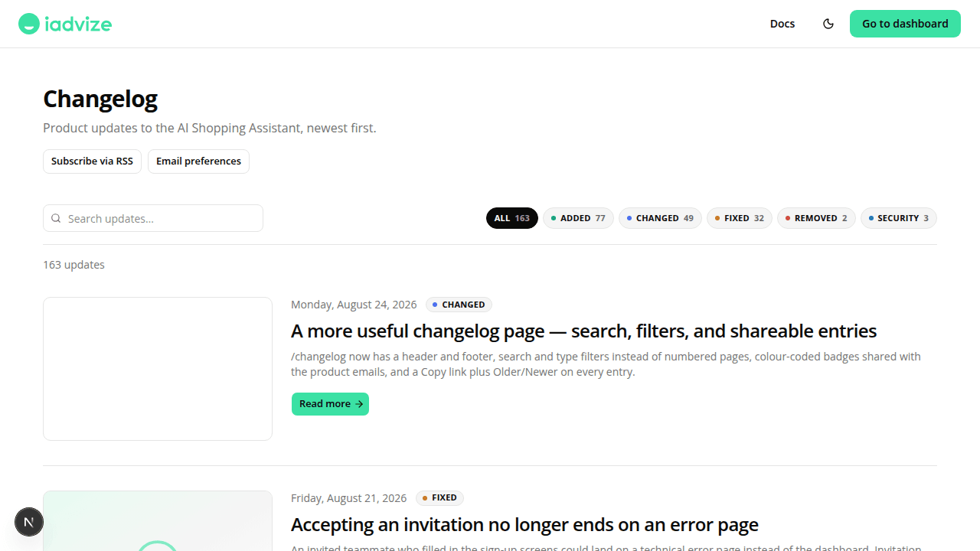Open the changelog page entry title

click(x=583, y=331)
